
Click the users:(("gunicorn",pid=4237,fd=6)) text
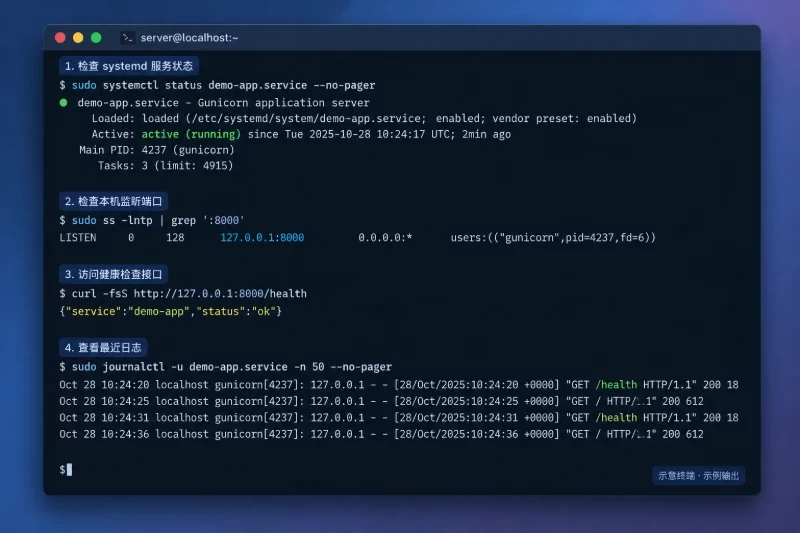[x=553, y=238]
